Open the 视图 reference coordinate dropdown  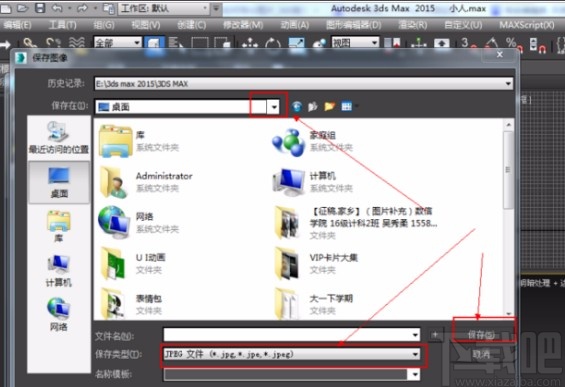point(355,43)
